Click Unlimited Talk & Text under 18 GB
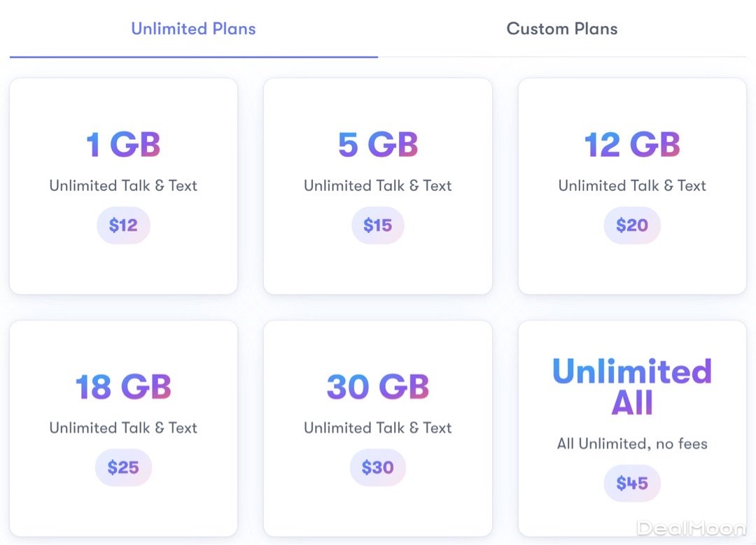 point(123,427)
